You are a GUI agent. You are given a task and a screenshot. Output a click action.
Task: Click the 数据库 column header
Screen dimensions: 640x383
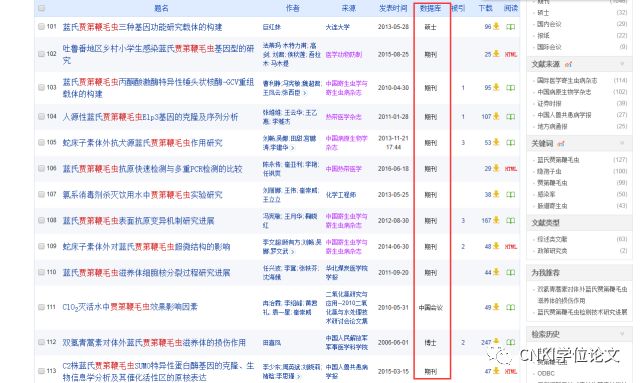[x=431, y=8]
